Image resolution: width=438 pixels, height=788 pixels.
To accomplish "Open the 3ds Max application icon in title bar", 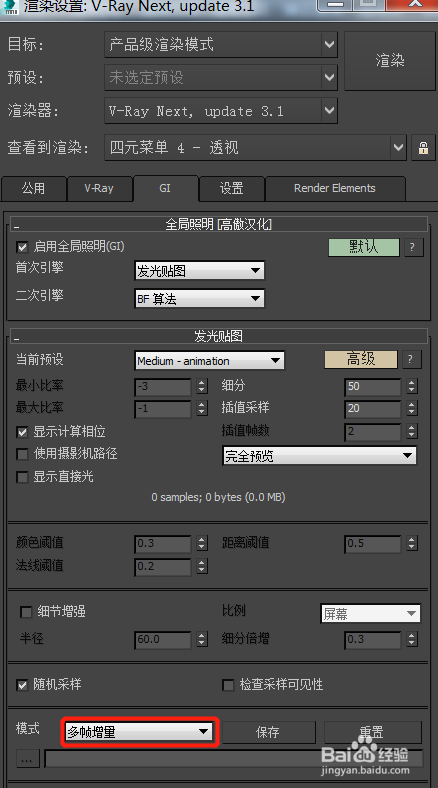I will click(10, 6).
